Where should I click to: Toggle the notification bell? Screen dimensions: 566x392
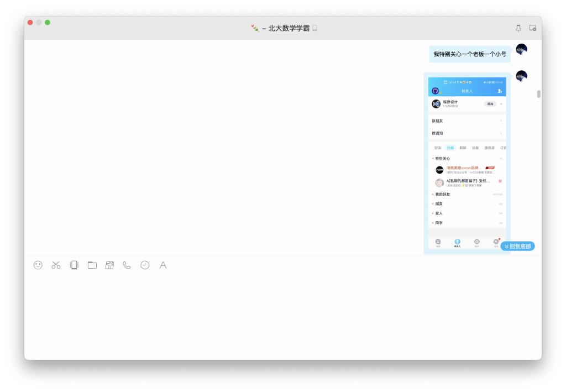tap(518, 27)
